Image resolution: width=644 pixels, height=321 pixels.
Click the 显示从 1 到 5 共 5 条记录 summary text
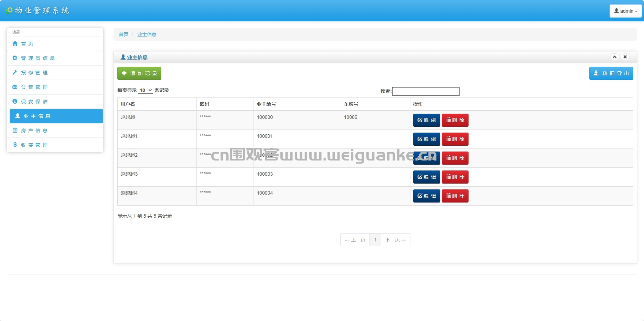[x=145, y=216]
